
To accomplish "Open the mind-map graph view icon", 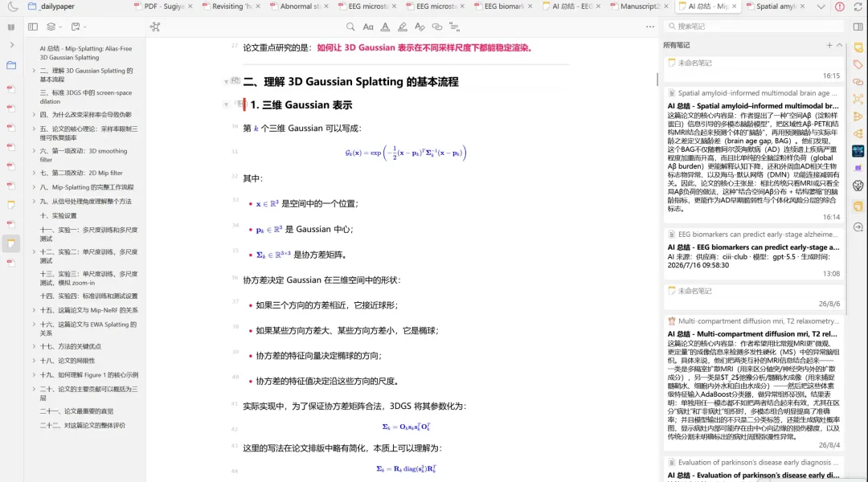I will click(x=155, y=27).
